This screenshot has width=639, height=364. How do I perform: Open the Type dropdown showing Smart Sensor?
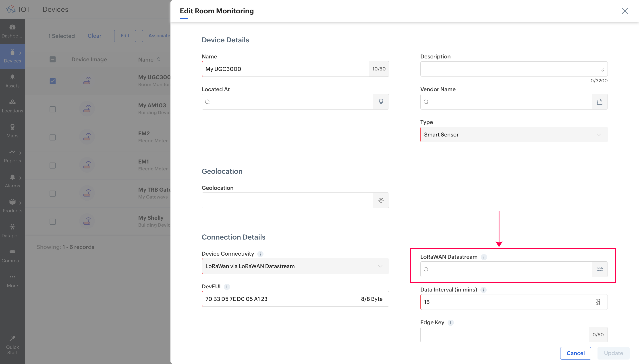click(514, 134)
